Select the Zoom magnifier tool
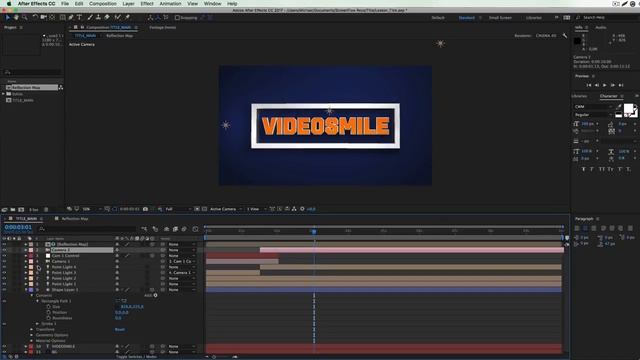This screenshot has width=640, height=360. pyautogui.click(x=25, y=18)
